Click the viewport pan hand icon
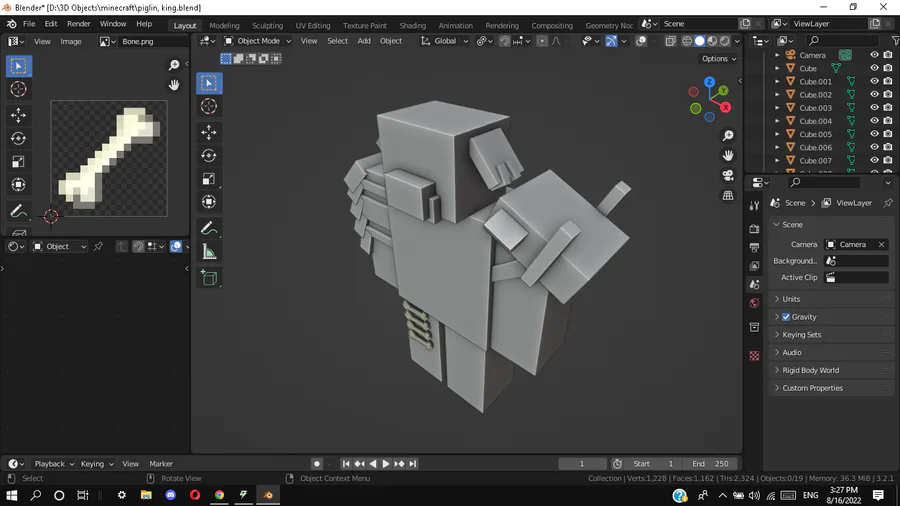 coord(728,155)
